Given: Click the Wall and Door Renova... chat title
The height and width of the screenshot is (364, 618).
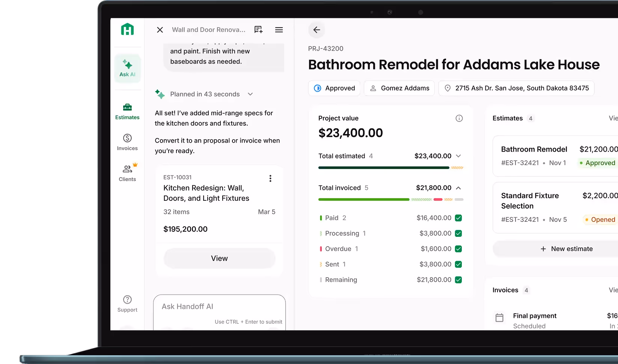Looking at the screenshot, I should pyautogui.click(x=209, y=30).
